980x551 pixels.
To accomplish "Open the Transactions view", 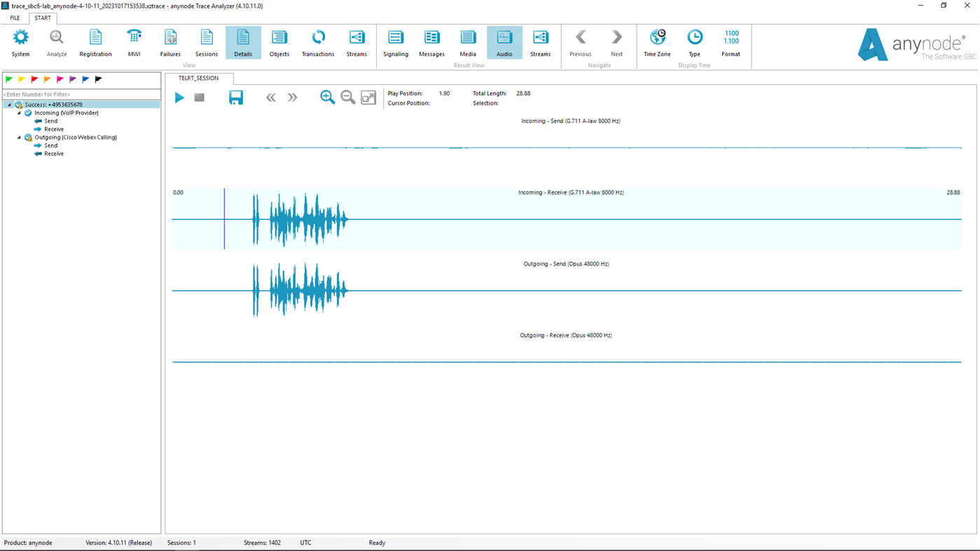I will tap(317, 42).
